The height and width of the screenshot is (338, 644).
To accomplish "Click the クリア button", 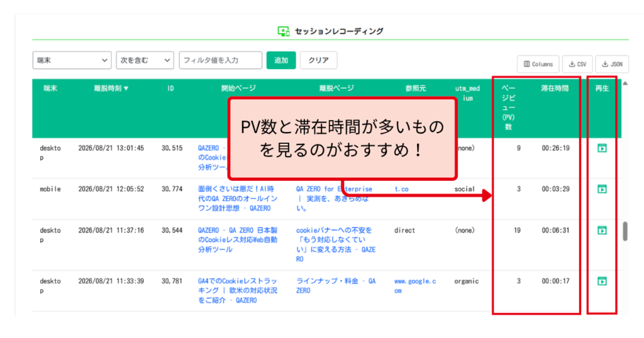I will (319, 60).
